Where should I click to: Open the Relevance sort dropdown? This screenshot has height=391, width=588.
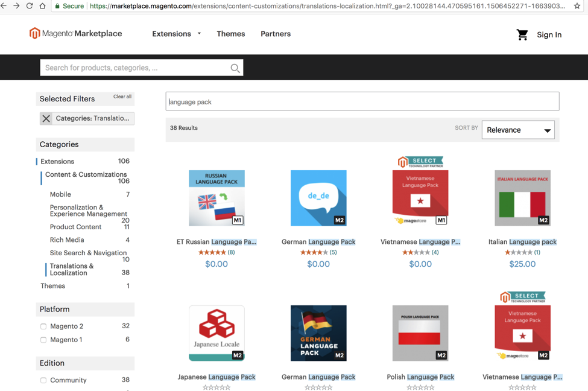(517, 130)
